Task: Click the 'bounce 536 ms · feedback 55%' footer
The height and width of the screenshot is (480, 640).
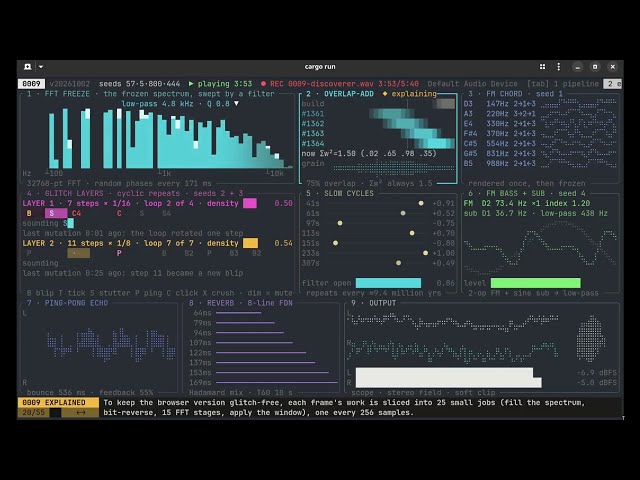Action: coord(90,393)
